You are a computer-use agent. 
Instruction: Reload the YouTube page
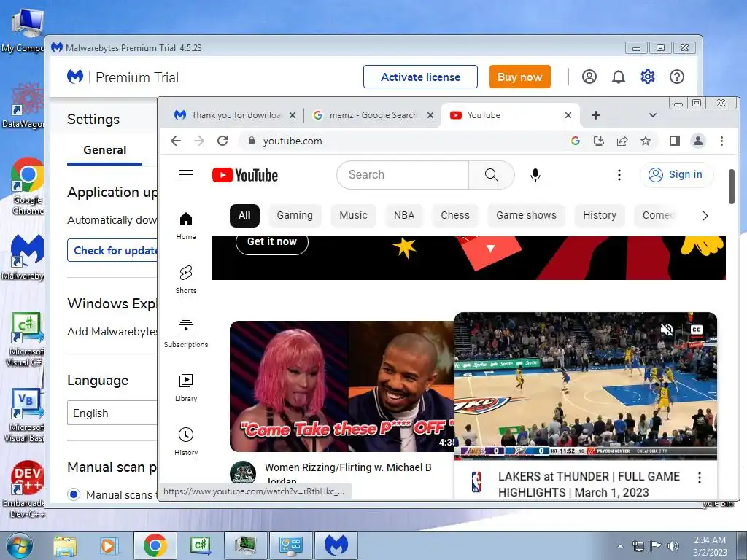click(x=222, y=141)
